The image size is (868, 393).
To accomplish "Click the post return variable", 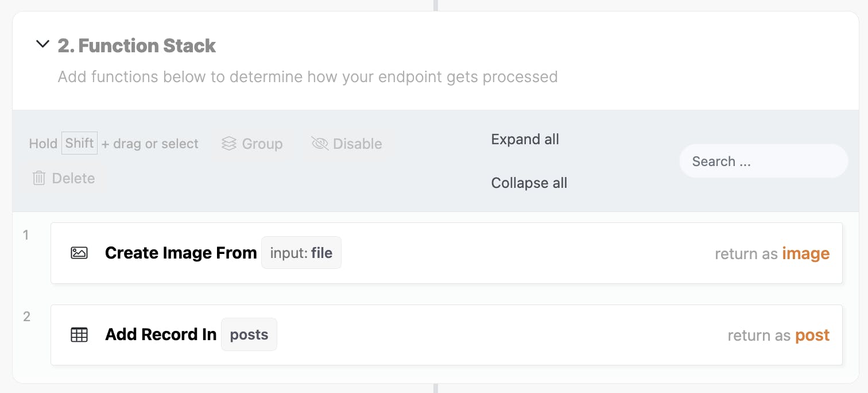I will coord(812,336).
